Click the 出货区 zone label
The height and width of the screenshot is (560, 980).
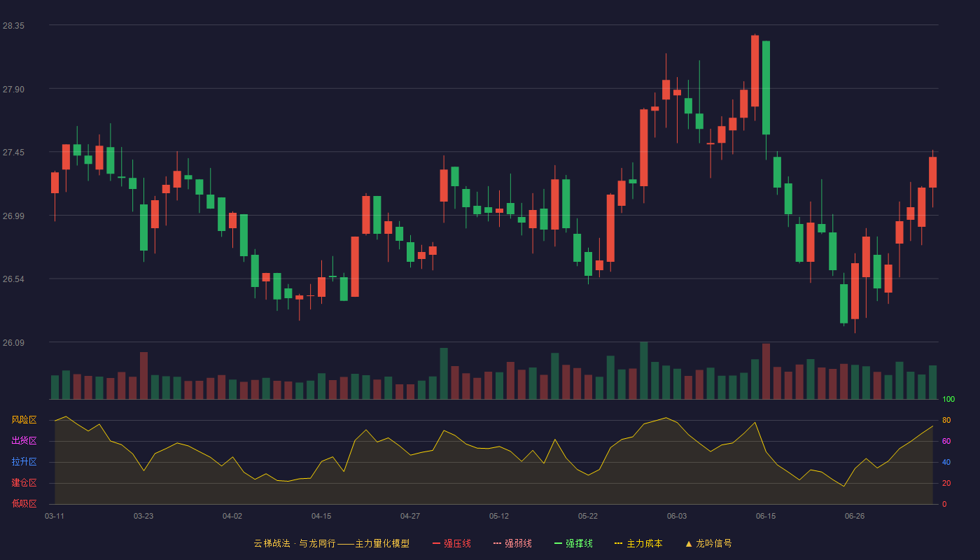(24, 441)
